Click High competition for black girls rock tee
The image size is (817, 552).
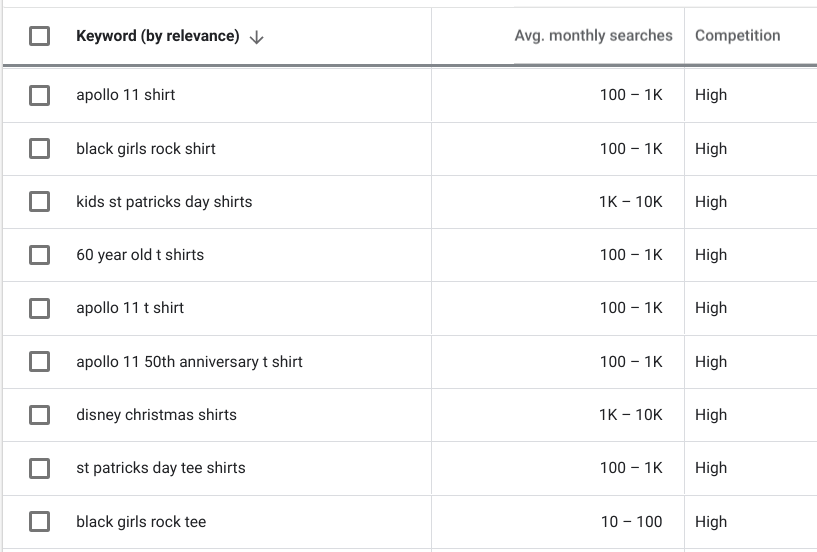coord(711,522)
